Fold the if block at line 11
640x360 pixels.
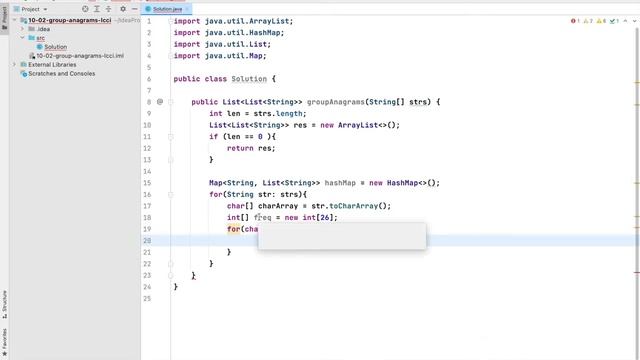[171, 137]
